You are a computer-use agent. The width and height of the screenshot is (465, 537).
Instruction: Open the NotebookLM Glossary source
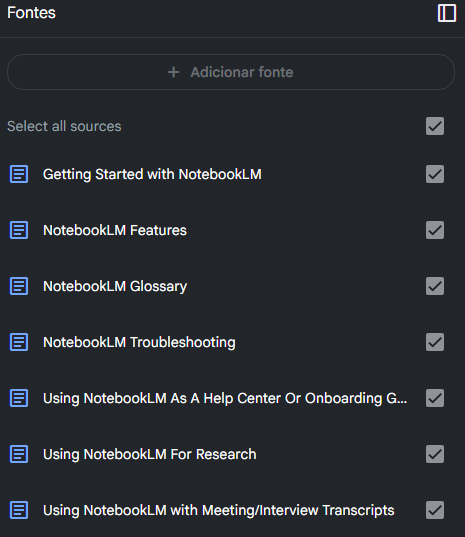pyautogui.click(x=115, y=286)
